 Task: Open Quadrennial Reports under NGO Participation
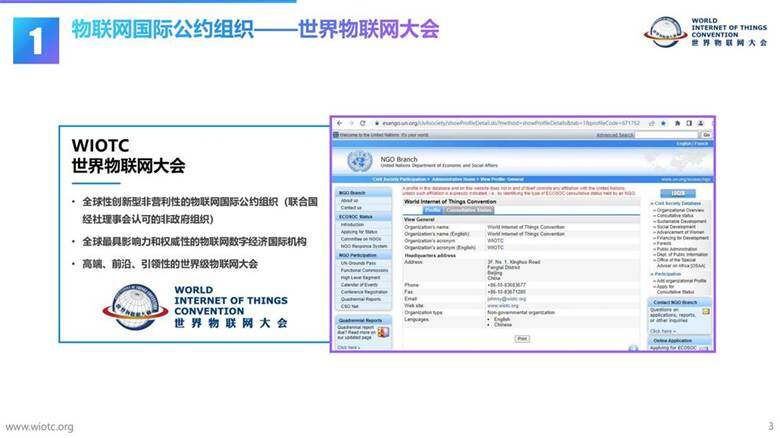pyautogui.click(x=361, y=299)
